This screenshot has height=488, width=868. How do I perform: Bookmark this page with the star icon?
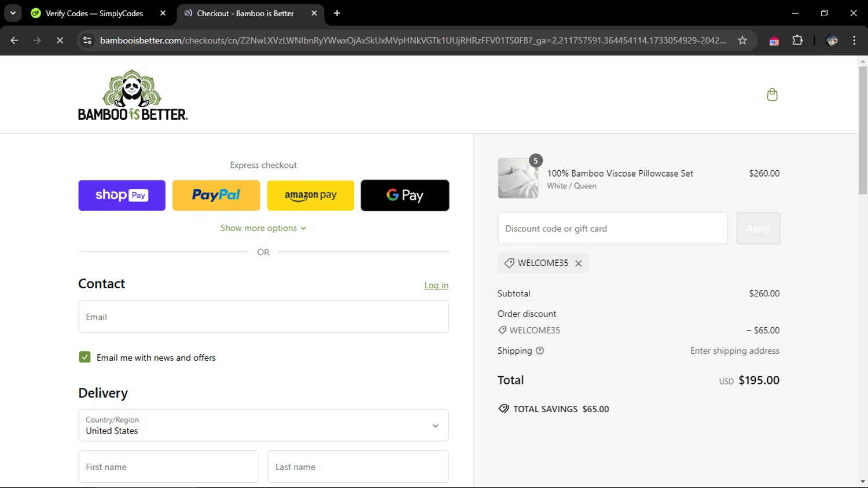pos(742,41)
